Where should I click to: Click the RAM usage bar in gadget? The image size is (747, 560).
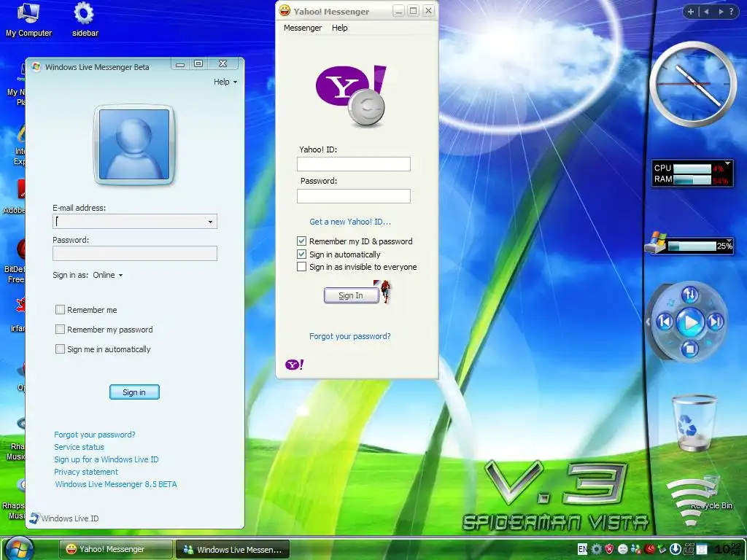click(692, 179)
